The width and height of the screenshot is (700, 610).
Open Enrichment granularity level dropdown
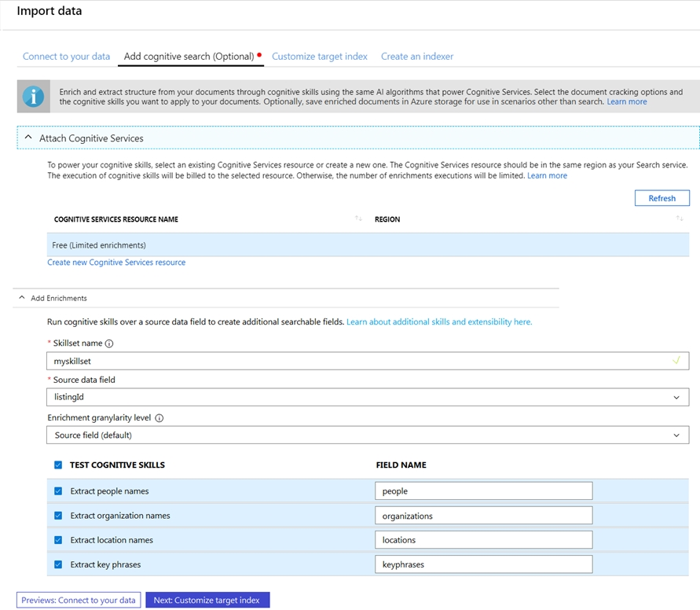coord(368,435)
